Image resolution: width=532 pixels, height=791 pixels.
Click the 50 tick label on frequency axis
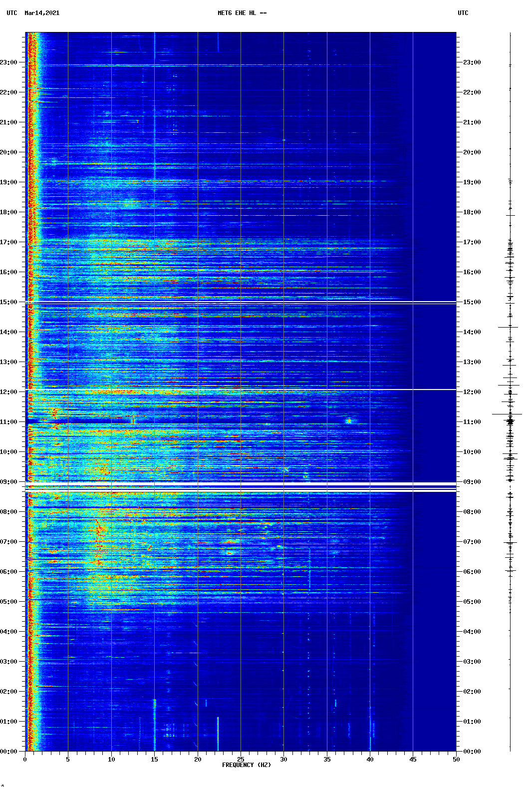pyautogui.click(x=456, y=760)
